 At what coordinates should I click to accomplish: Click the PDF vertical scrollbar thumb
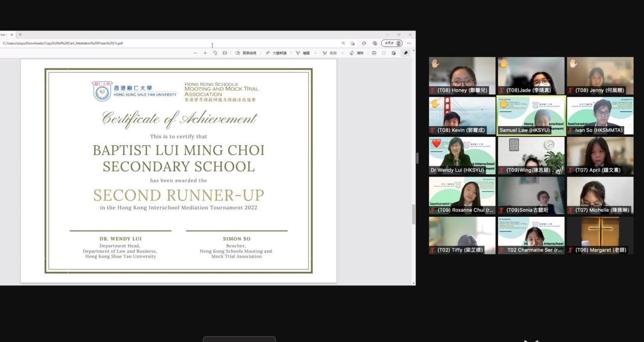[x=414, y=214]
